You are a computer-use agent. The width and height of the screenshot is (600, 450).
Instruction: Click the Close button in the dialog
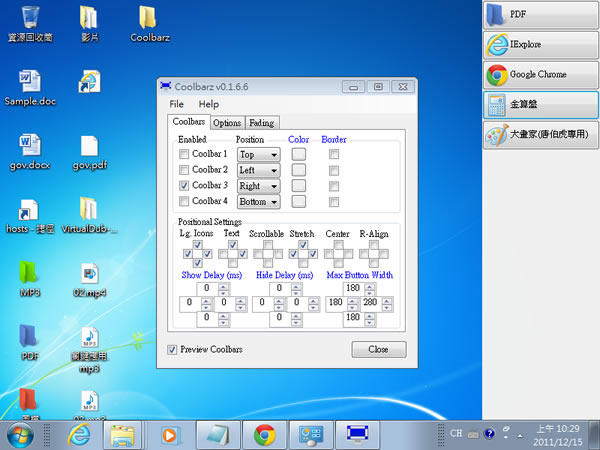coord(378,350)
